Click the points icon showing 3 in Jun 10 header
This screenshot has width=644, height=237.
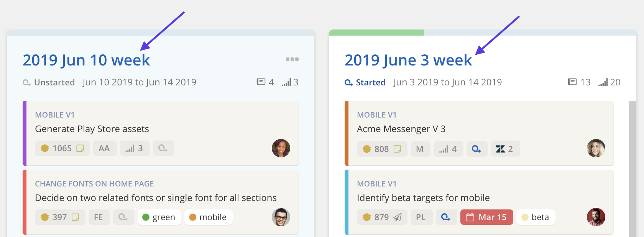(x=286, y=82)
